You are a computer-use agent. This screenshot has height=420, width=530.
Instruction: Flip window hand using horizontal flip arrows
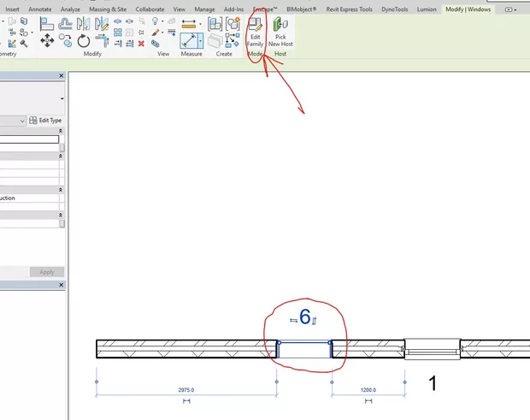(x=293, y=320)
